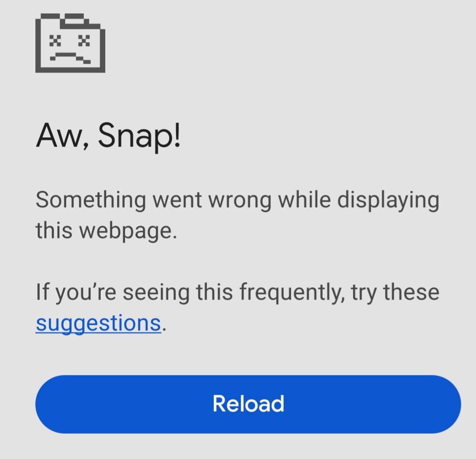Click the words "try these" before the link

pos(395,293)
